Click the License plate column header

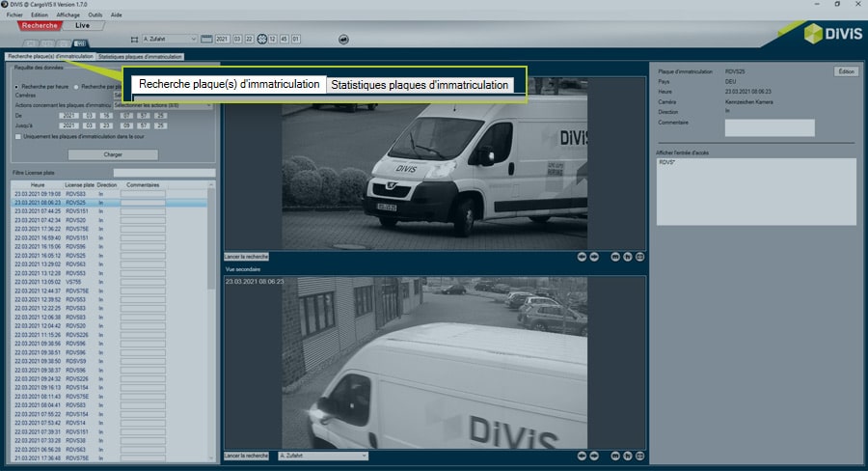pyautogui.click(x=79, y=185)
